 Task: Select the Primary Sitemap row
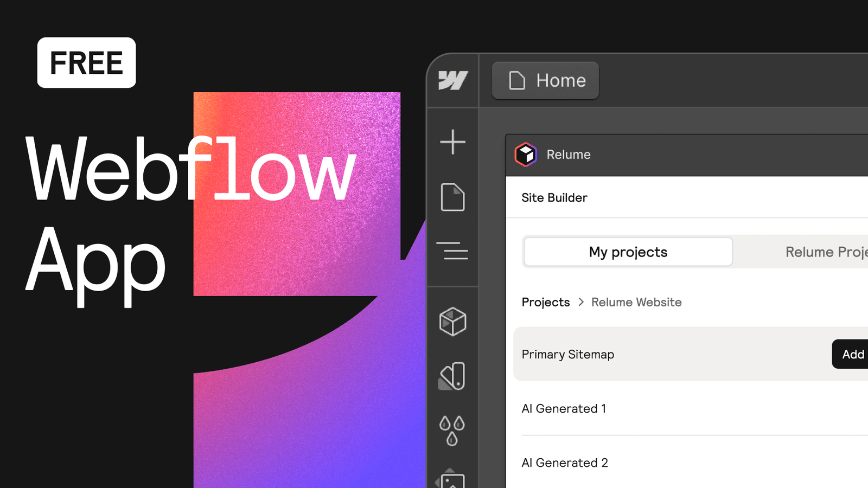tap(567, 354)
